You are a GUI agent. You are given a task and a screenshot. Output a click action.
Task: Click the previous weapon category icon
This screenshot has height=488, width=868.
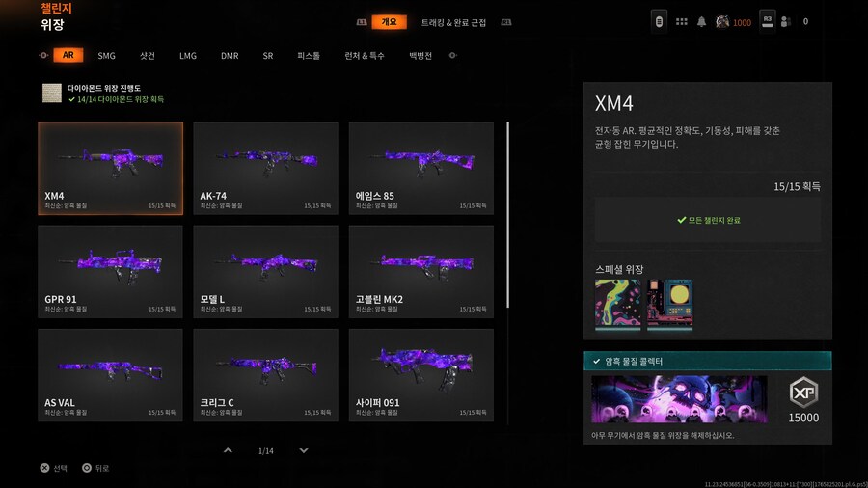coord(43,55)
